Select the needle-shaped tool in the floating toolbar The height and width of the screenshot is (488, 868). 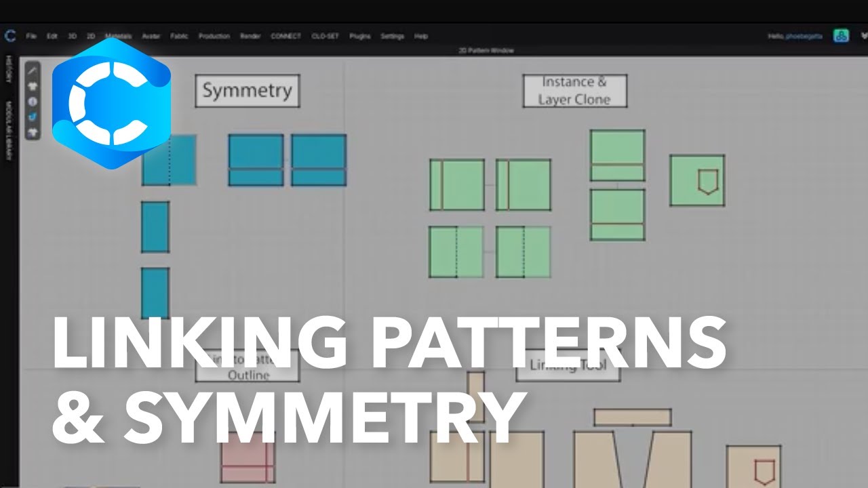[x=33, y=71]
